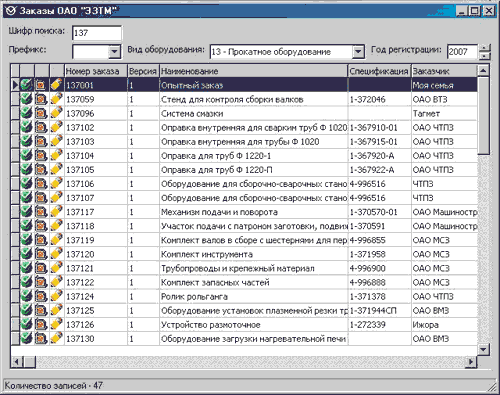
Task: Click the pencil edit icon in row 137103
Action: pyautogui.click(x=56, y=142)
